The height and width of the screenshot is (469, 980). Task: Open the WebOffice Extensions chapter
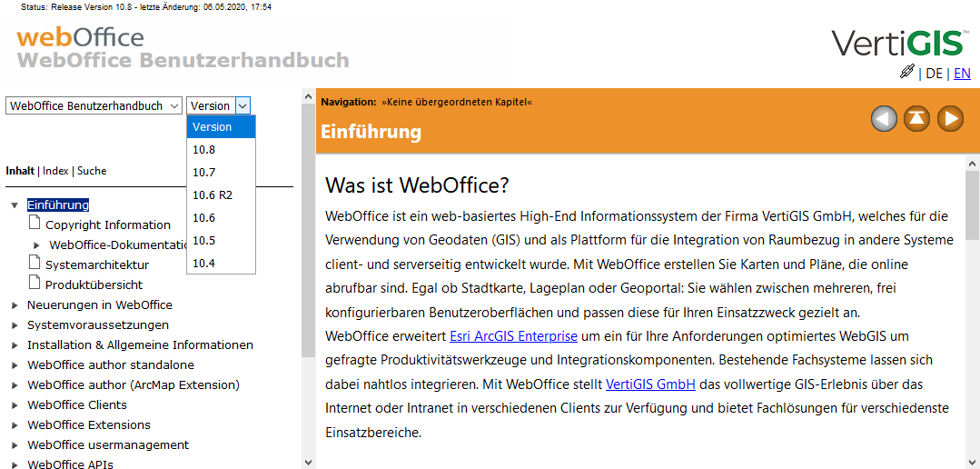pyautogui.click(x=89, y=424)
